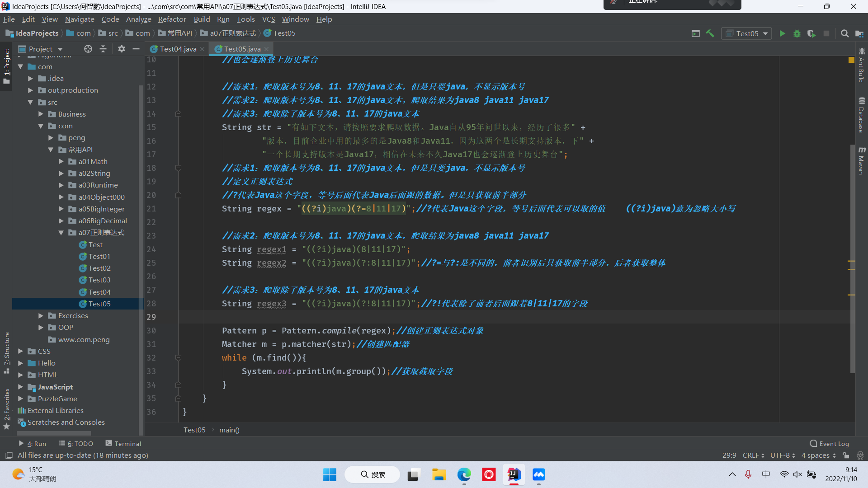868x488 pixels.
Task: Toggle read-only lock icon in status bar
Action: click(846, 455)
